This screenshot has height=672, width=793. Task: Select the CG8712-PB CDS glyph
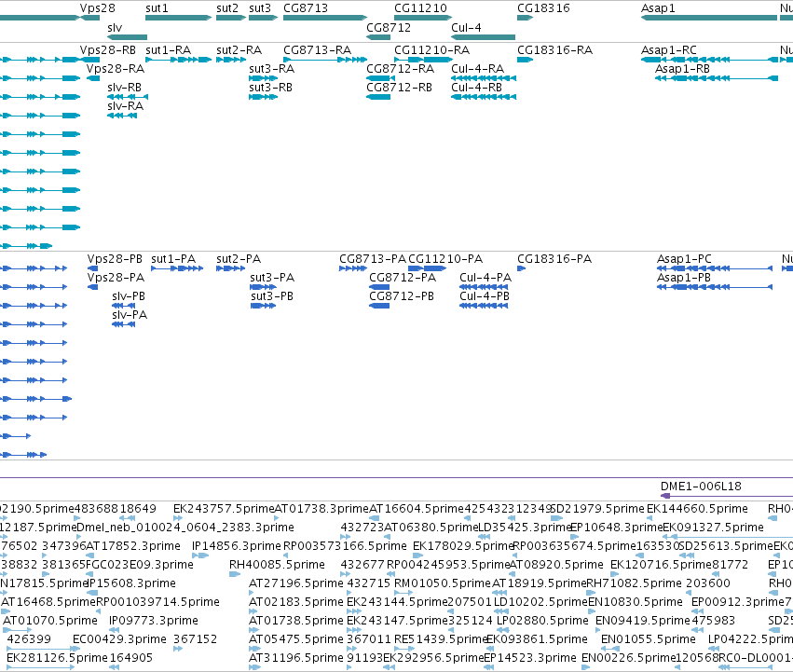click(x=379, y=306)
